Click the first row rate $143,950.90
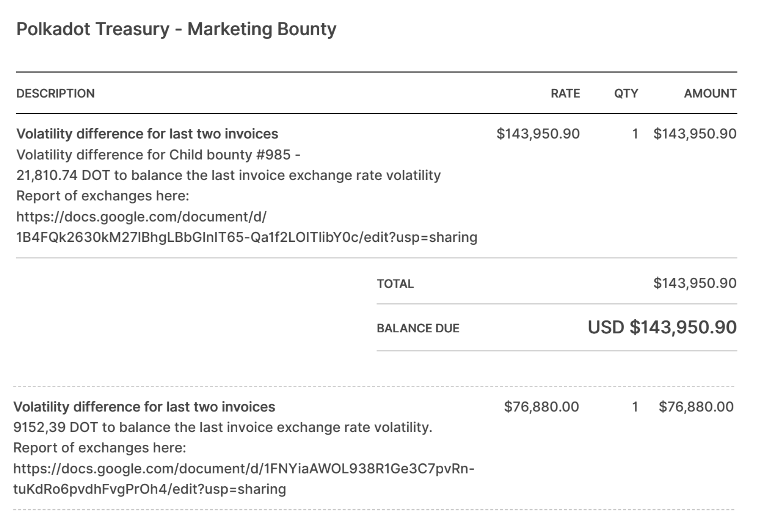This screenshot has height=532, width=763. coord(538,134)
